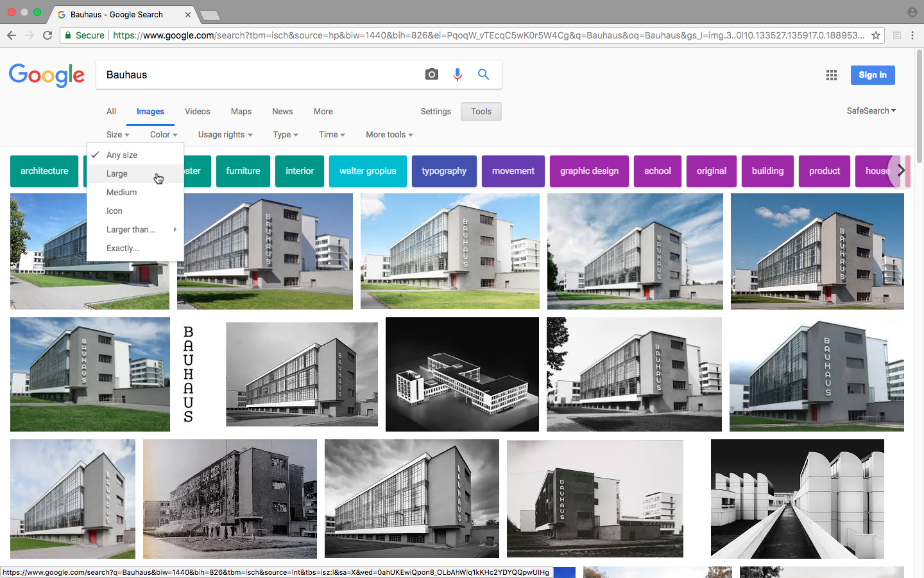Open the Color filter dropdown

pos(164,134)
